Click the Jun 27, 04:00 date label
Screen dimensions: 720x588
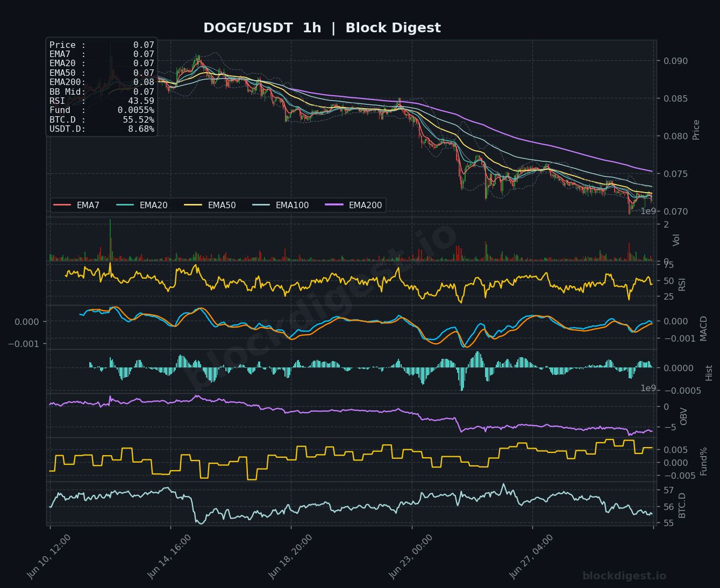532,556
